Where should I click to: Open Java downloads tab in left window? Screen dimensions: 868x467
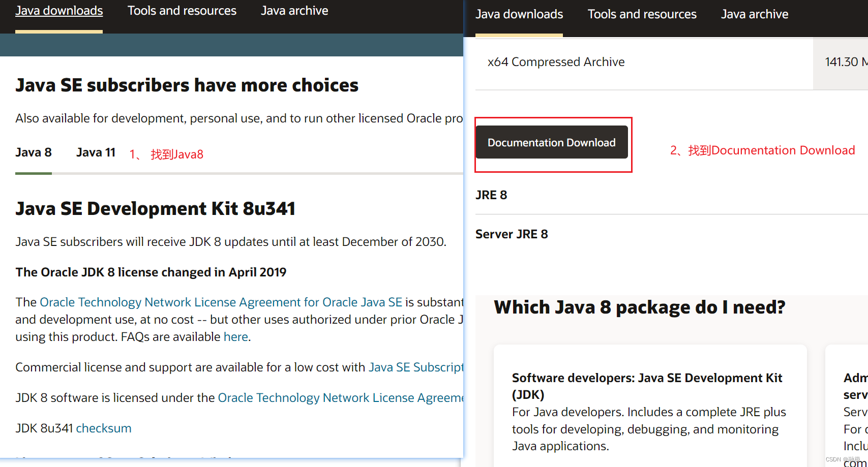[59, 11]
